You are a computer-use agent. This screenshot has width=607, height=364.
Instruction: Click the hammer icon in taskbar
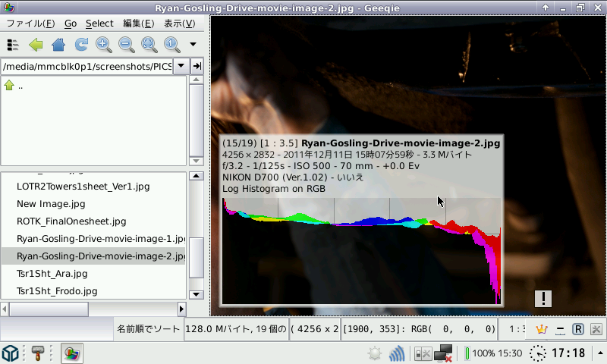37,353
